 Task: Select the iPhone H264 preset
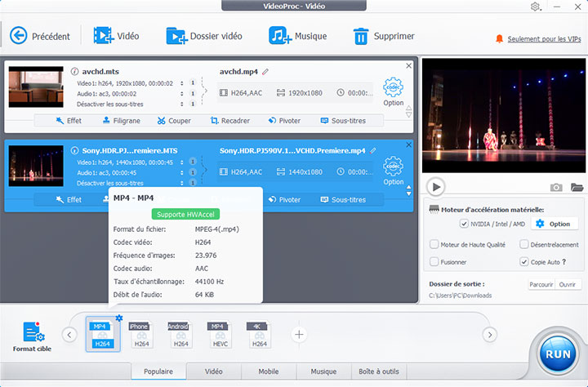coord(141,335)
